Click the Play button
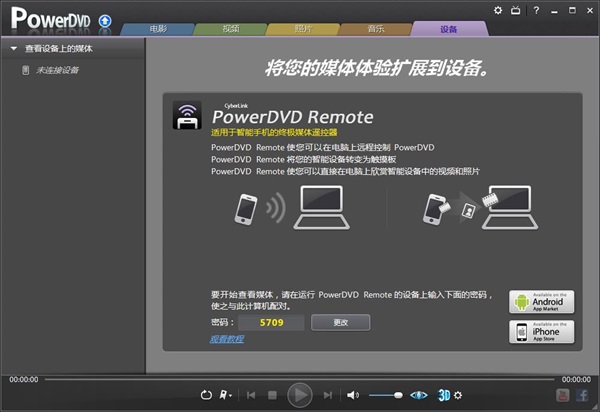The image size is (600, 412). coord(300,395)
